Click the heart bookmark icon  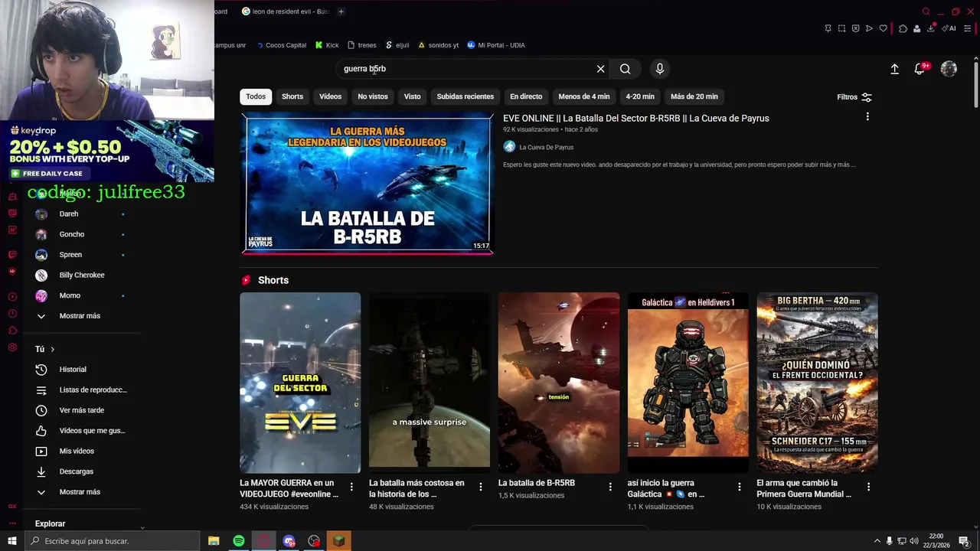tap(883, 28)
